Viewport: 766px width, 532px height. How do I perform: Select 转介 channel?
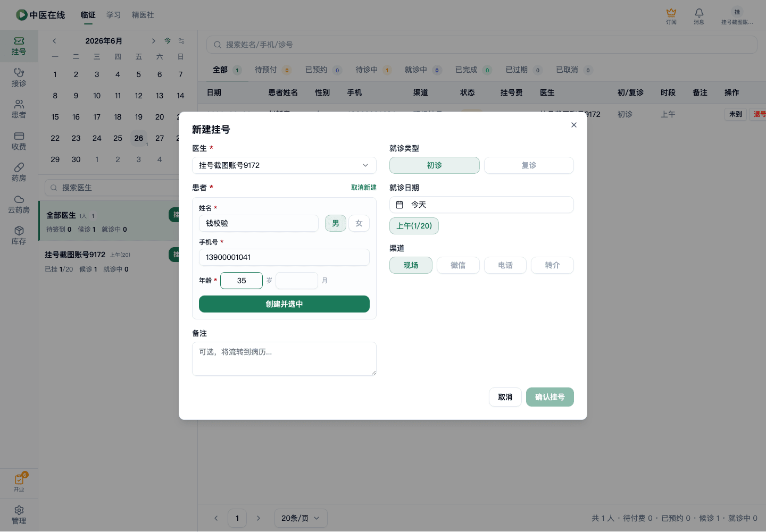[552, 265]
